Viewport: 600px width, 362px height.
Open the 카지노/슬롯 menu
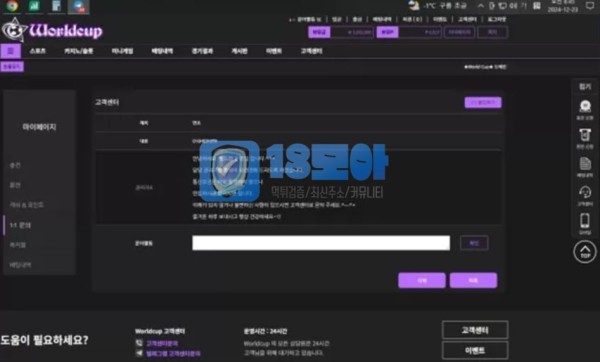(78, 51)
